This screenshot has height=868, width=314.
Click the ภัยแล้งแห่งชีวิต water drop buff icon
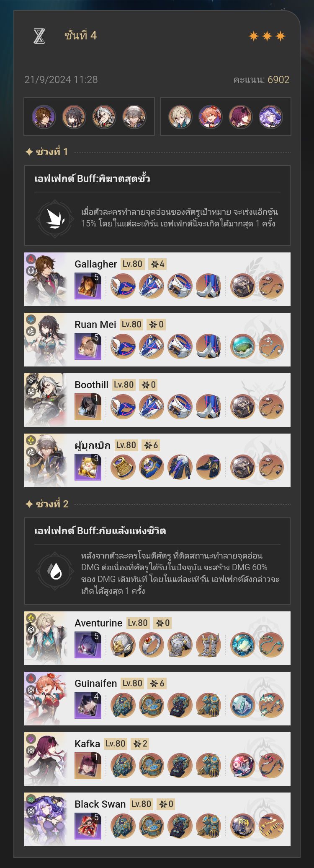tap(55, 571)
